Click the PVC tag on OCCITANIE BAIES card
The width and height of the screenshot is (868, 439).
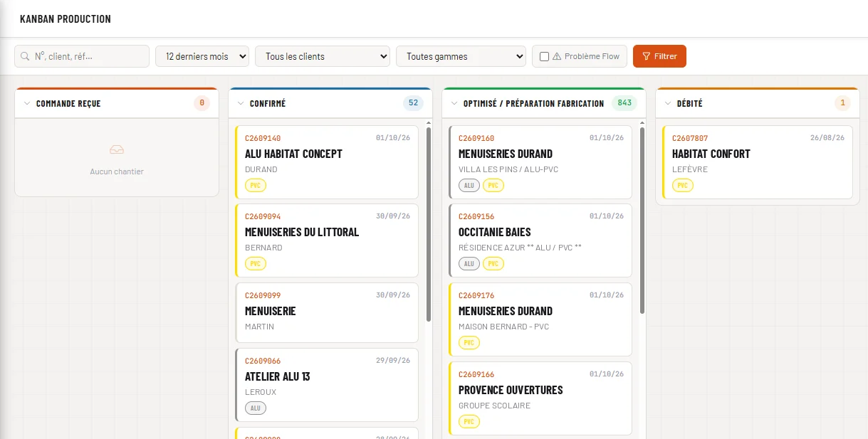(x=493, y=264)
